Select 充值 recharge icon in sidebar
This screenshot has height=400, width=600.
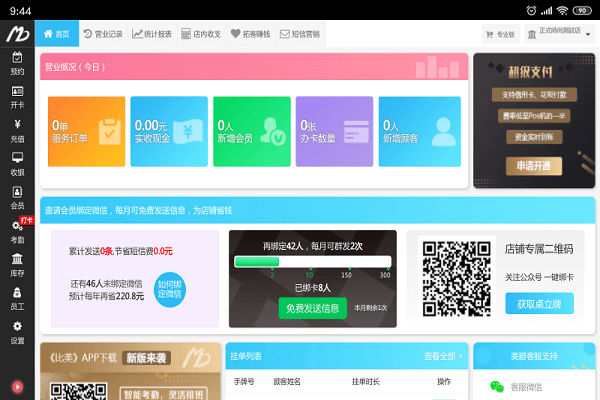[17, 130]
